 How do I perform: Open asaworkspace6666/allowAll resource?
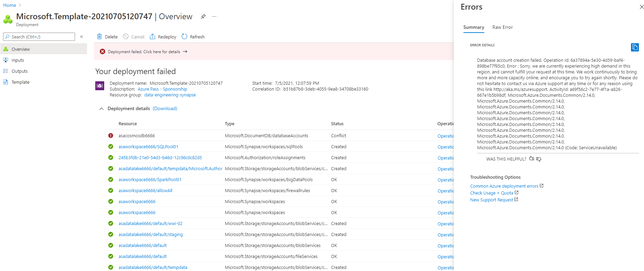(x=145, y=190)
